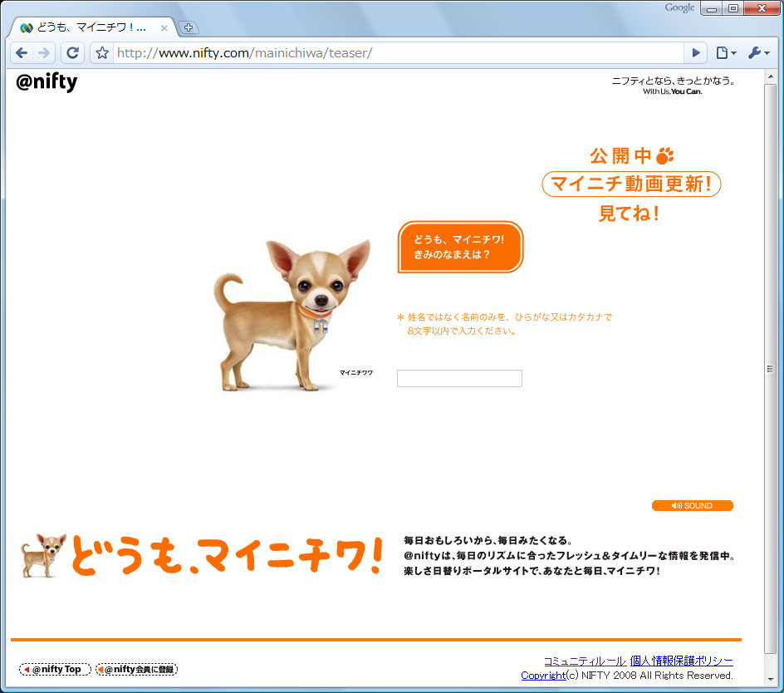Click the vertical scrollbar thumb
The image size is (784, 693).
coord(771,369)
